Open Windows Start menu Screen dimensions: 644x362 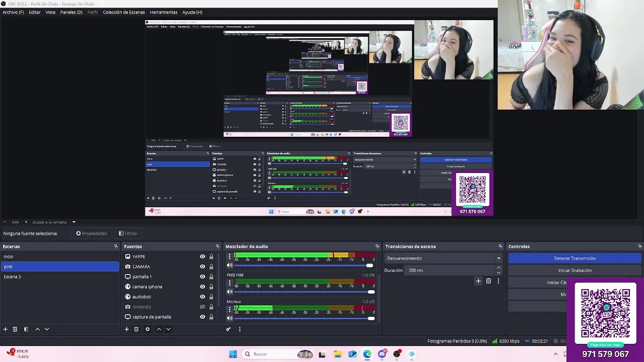[x=233, y=354]
